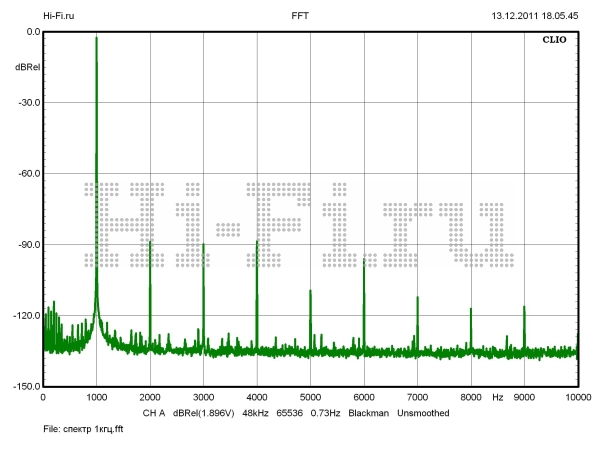Click the -120.0 y-axis tick label
This screenshot has height=450, width=600.
click(25, 316)
